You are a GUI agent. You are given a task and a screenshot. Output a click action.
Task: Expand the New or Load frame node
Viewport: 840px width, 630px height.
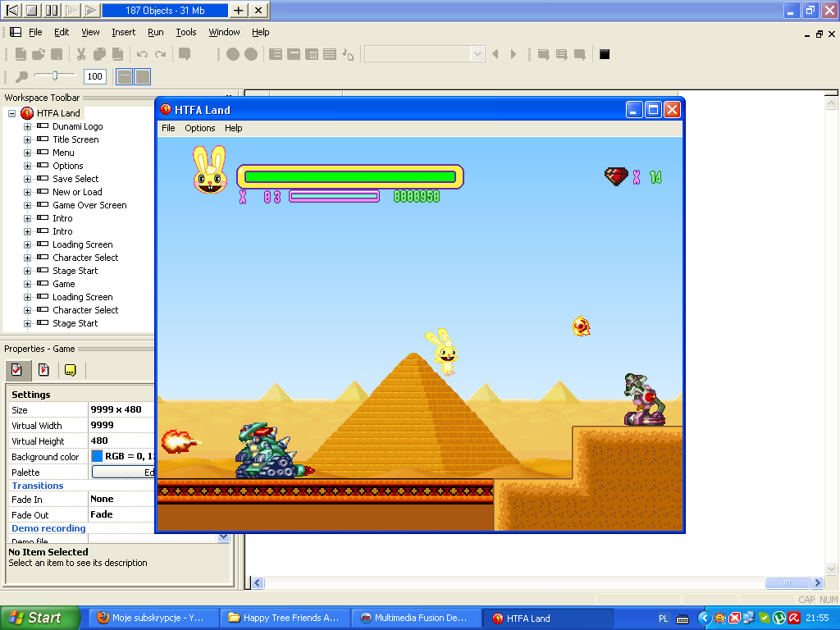click(27, 192)
